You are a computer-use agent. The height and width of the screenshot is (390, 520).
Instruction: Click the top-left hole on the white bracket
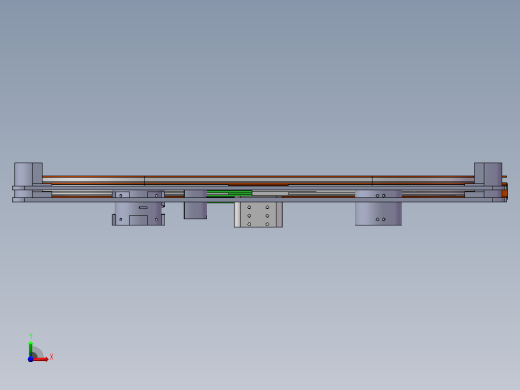tap(249, 207)
